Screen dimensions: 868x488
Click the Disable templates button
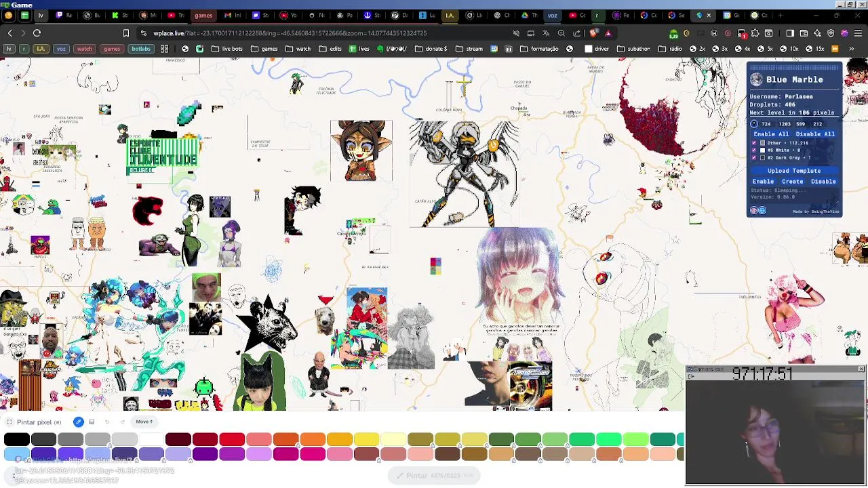coord(823,182)
